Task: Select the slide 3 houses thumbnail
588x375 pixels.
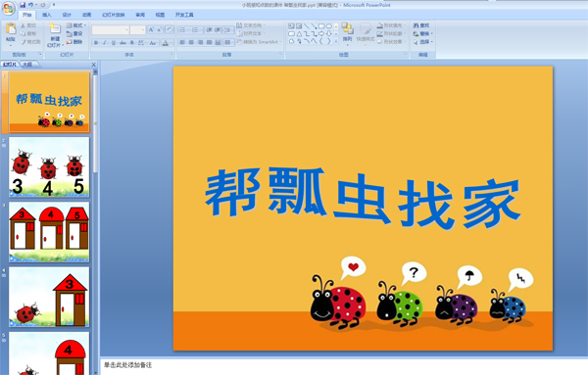Action: pos(49,232)
